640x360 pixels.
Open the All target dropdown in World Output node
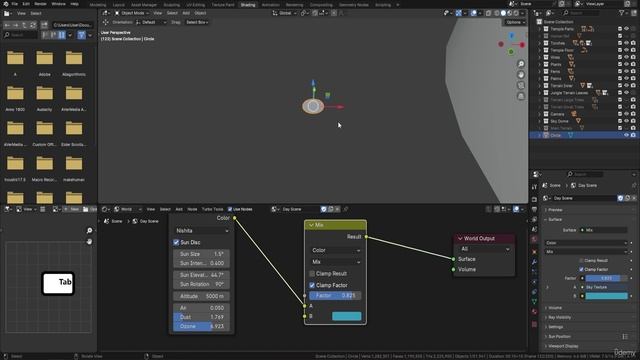tap(484, 249)
